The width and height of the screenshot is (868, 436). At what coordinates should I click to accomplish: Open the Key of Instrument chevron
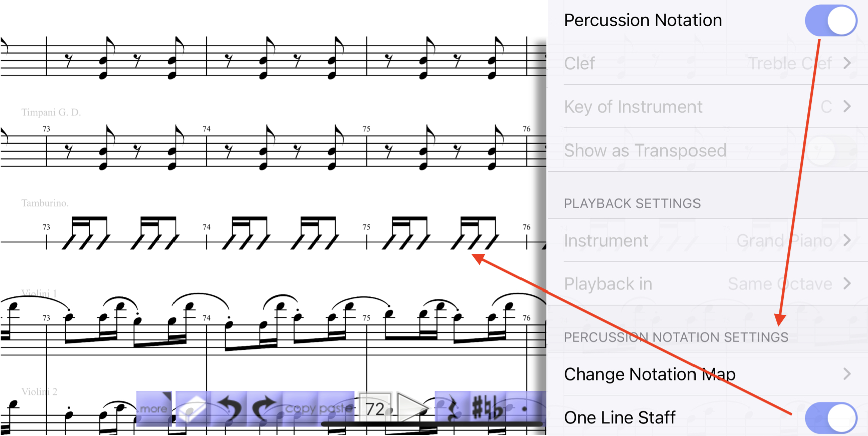click(x=847, y=107)
